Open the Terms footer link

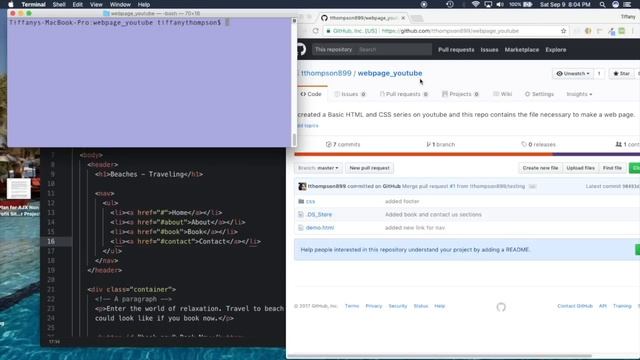[x=352, y=306]
